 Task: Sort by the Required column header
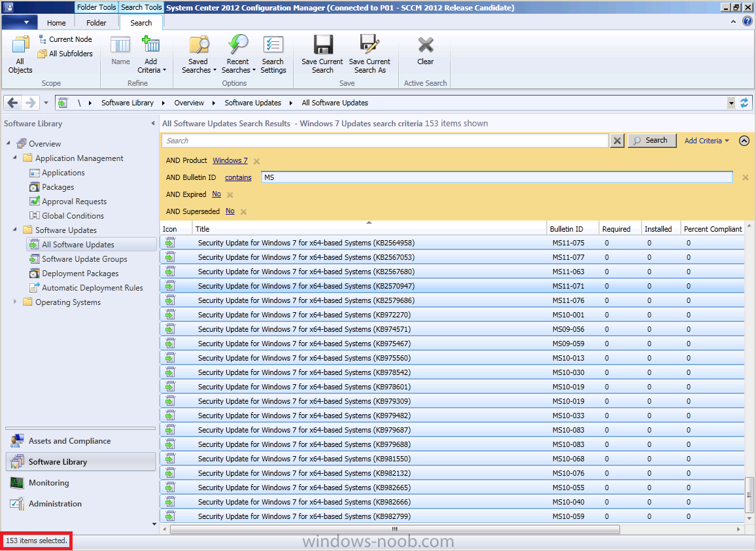619,229
